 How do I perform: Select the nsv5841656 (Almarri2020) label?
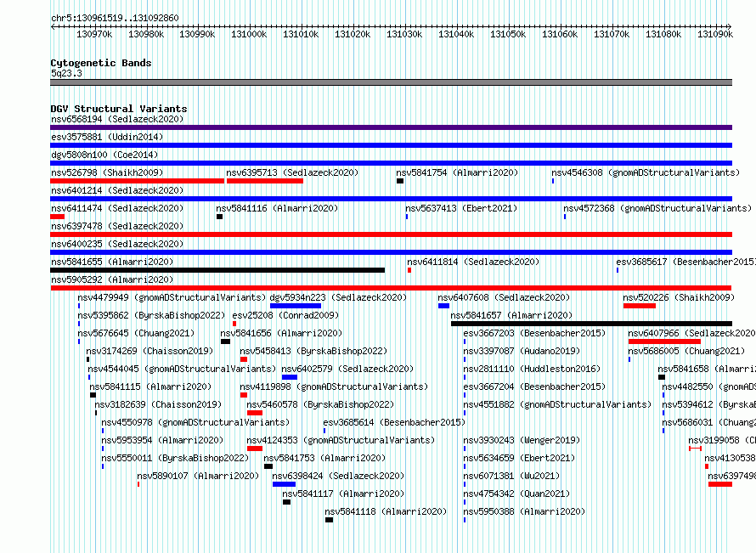click(281, 333)
